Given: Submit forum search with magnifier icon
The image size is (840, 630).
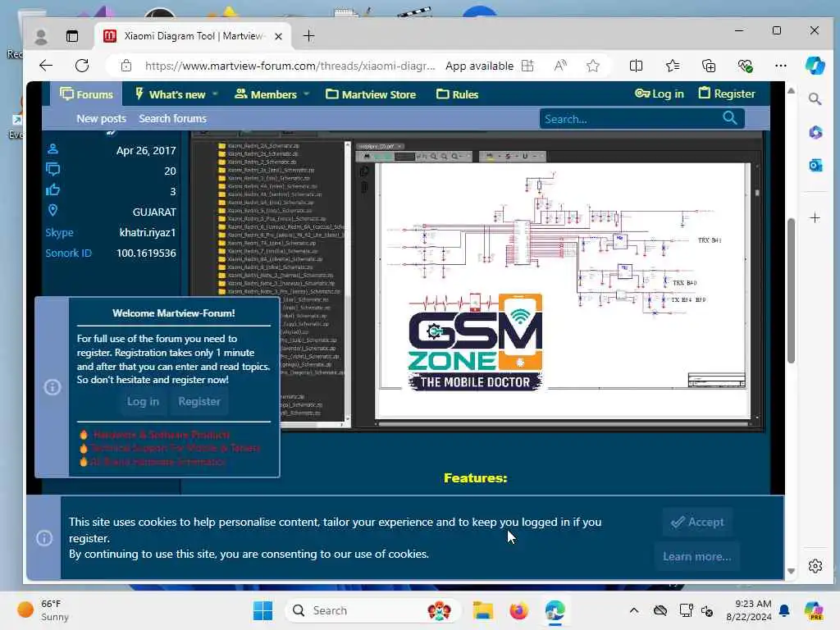Looking at the screenshot, I should point(729,118).
